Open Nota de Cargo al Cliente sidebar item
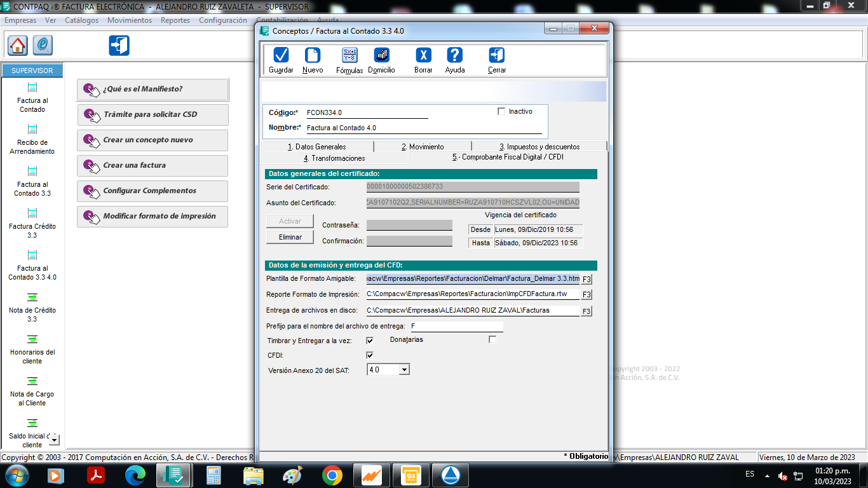Image resolution: width=868 pixels, height=488 pixels. (32, 391)
